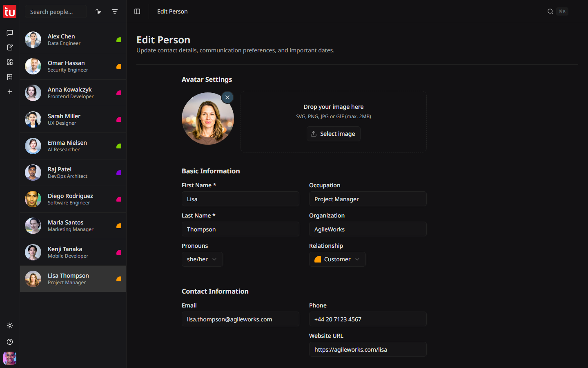Click the filter people icon

115,11
